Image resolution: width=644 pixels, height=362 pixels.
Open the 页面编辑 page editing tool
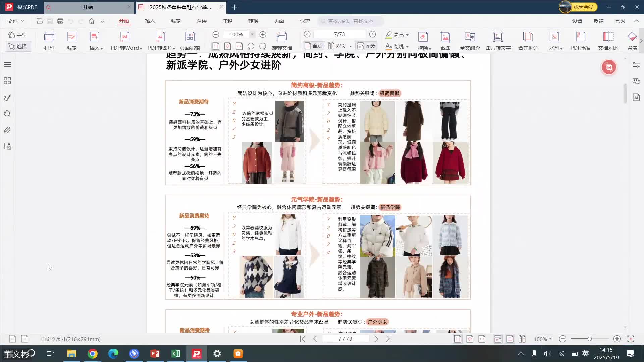click(190, 40)
